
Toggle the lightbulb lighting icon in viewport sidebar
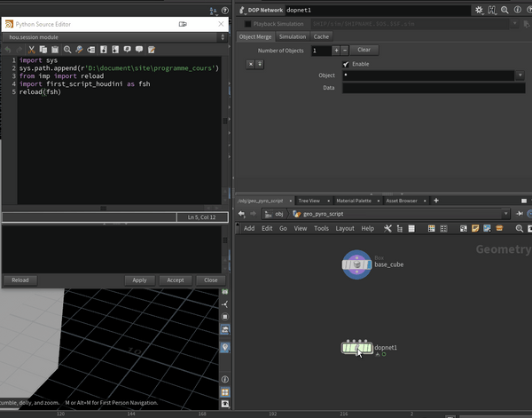(x=225, y=347)
